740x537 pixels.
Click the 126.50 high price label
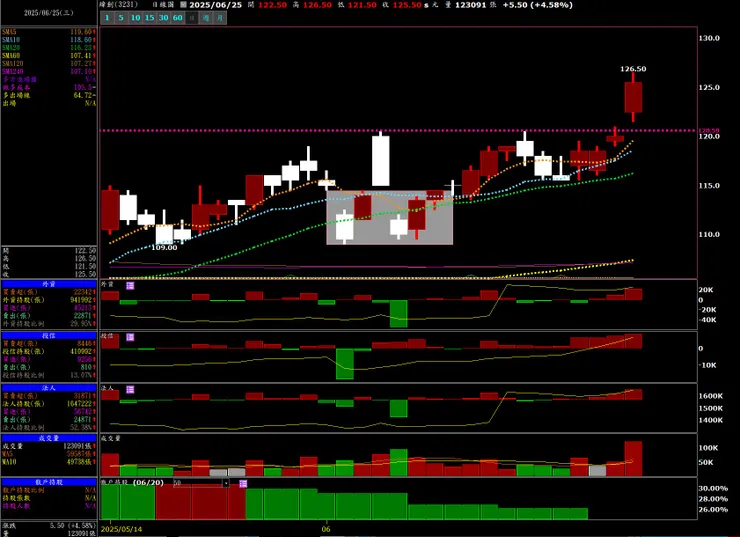pyautogui.click(x=633, y=69)
